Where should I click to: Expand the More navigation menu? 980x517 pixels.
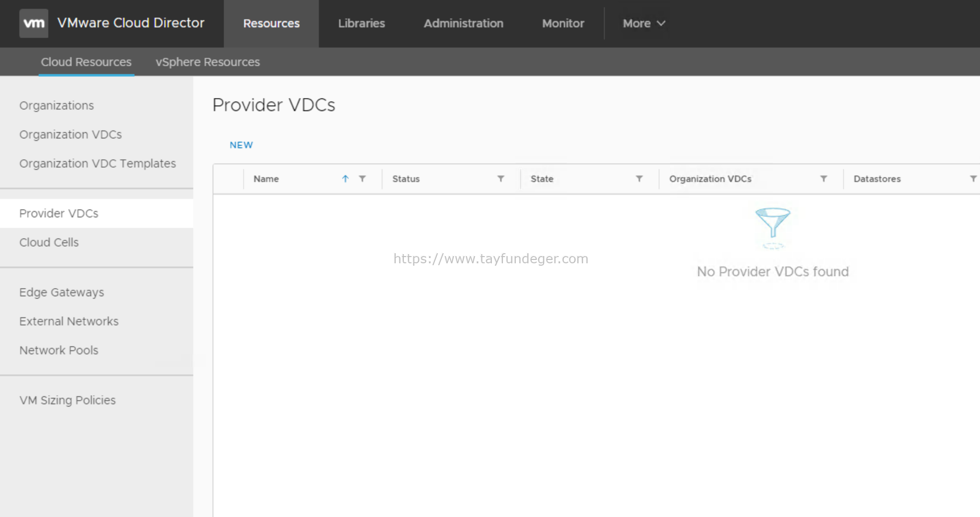(643, 23)
